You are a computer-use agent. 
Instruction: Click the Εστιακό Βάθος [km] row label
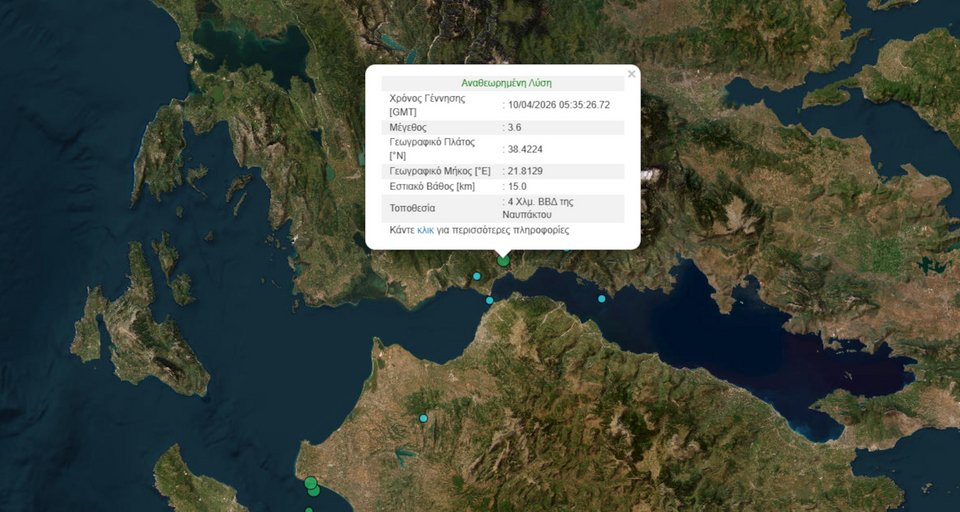click(432, 186)
